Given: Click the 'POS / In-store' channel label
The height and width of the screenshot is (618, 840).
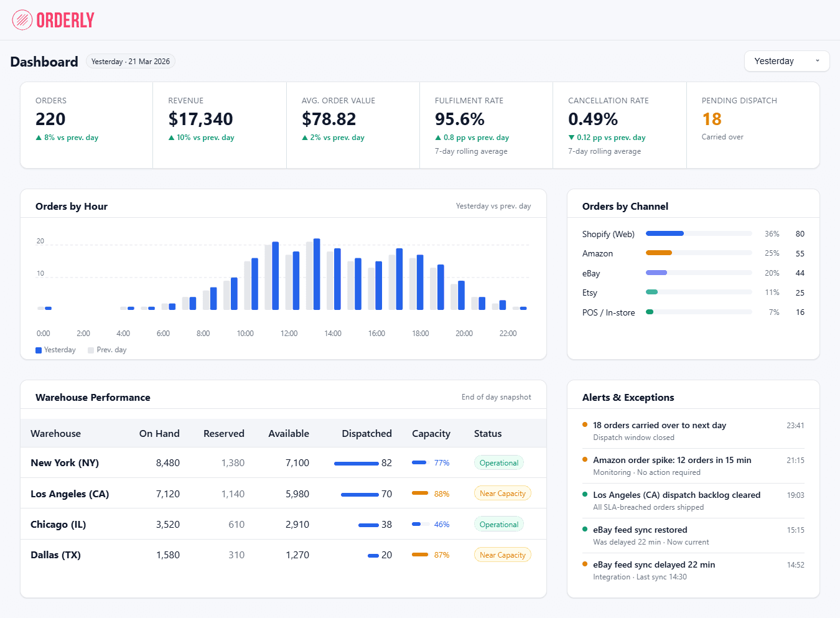Looking at the screenshot, I should click(x=609, y=312).
